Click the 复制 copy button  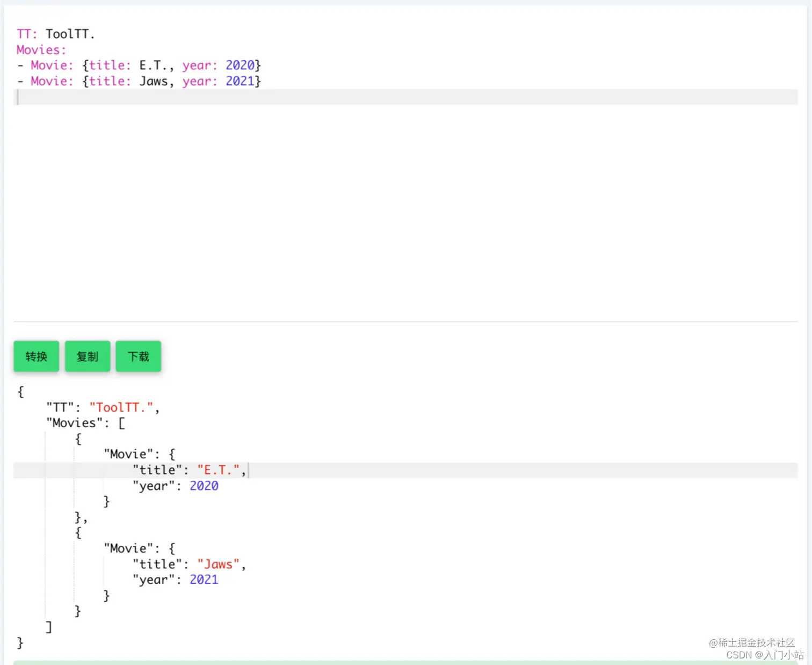[x=88, y=356]
